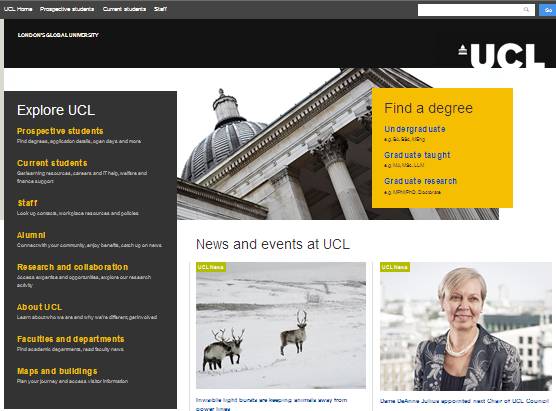This screenshot has height=411, width=556.
Task: Select Graduate research in Find a degree
Action: coord(421,181)
